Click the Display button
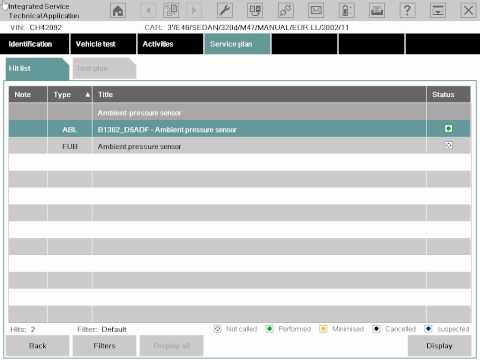480x360 pixels. tap(439, 346)
